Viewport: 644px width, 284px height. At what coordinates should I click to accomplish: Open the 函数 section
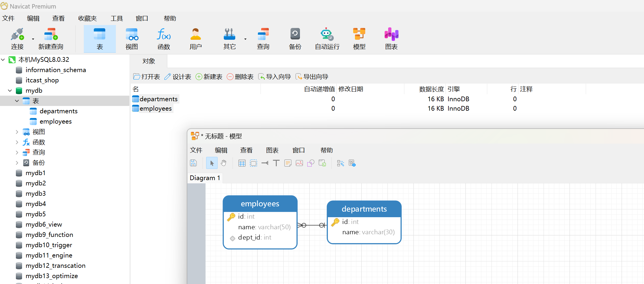coord(163,38)
